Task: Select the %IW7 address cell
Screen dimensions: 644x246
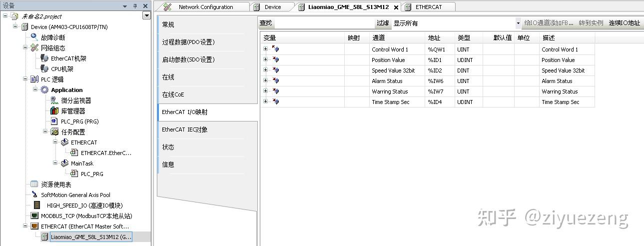Action: pyautogui.click(x=440, y=91)
